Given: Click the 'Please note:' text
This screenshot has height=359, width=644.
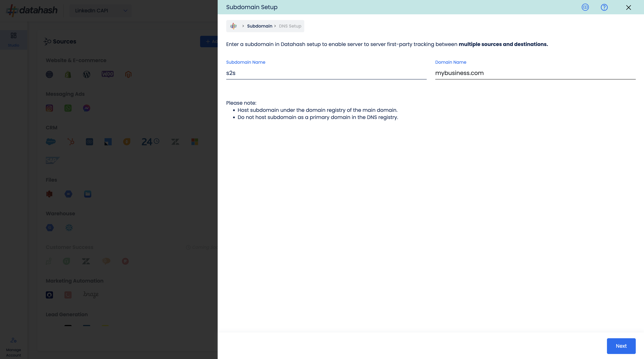Looking at the screenshot, I should 241,103.
